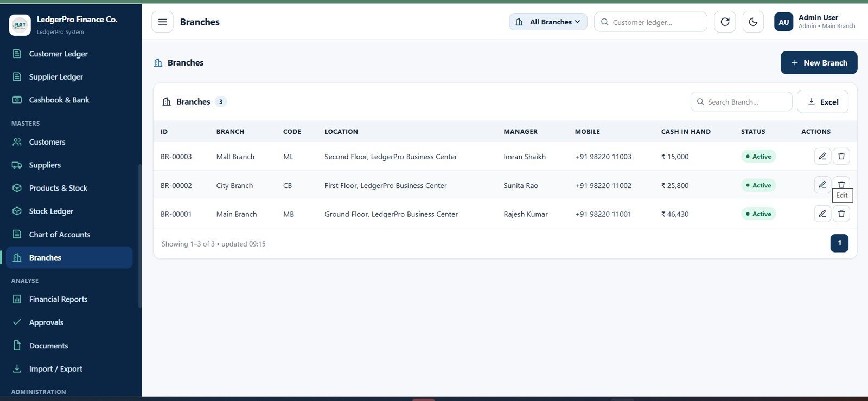The width and height of the screenshot is (868, 401).
Task: Click the Mall Branch name cell
Action: [235, 157]
